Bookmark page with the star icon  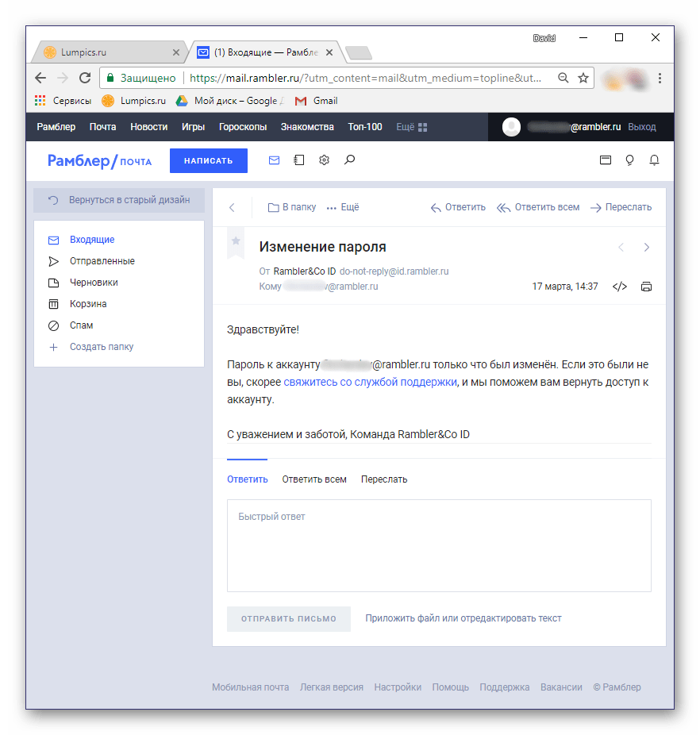(x=583, y=78)
